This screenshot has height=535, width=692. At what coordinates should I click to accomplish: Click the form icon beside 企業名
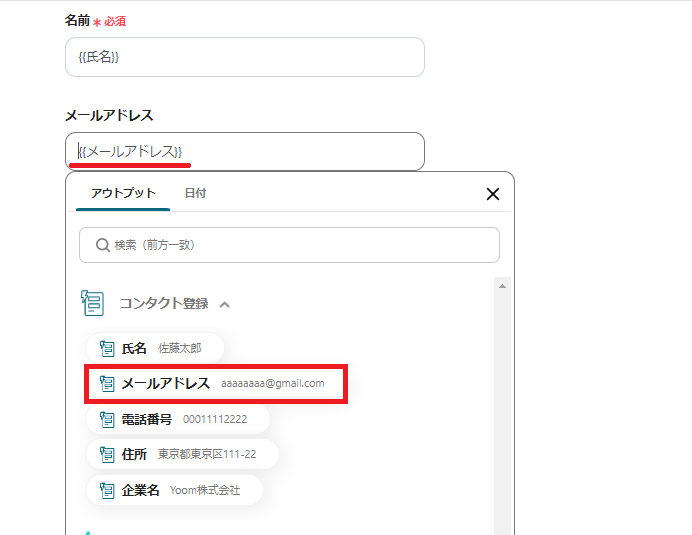(x=107, y=490)
